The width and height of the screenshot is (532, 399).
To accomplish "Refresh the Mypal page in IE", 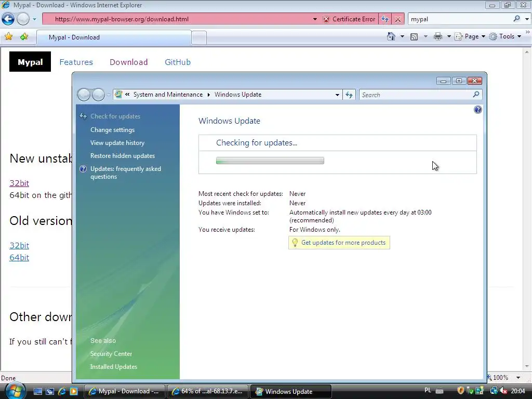I will coord(385,19).
